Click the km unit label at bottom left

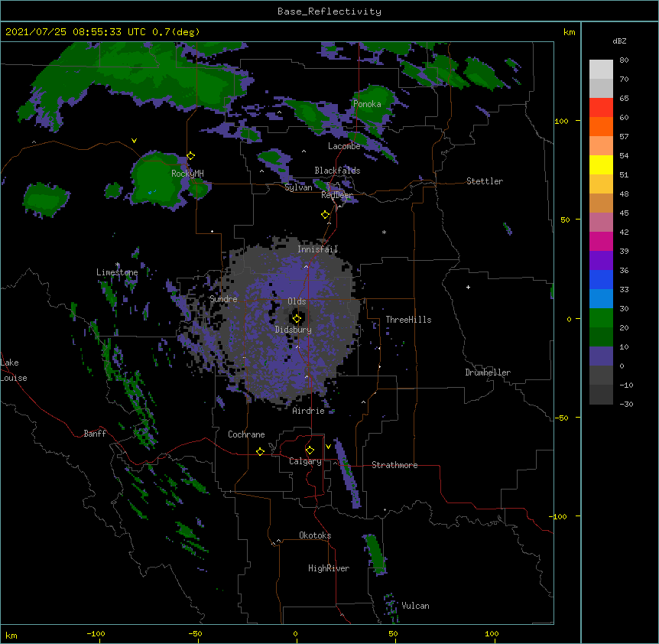pos(11,635)
